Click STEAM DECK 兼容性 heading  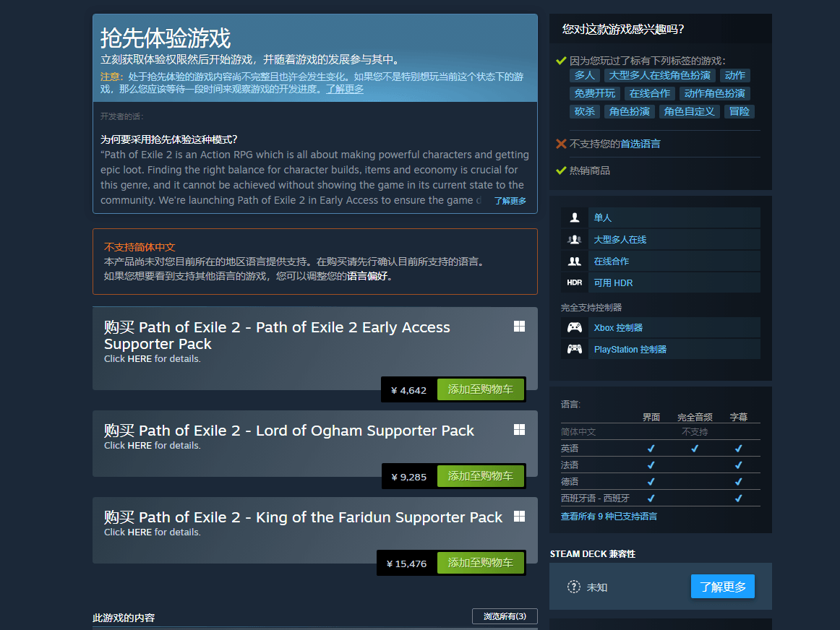[x=593, y=553]
